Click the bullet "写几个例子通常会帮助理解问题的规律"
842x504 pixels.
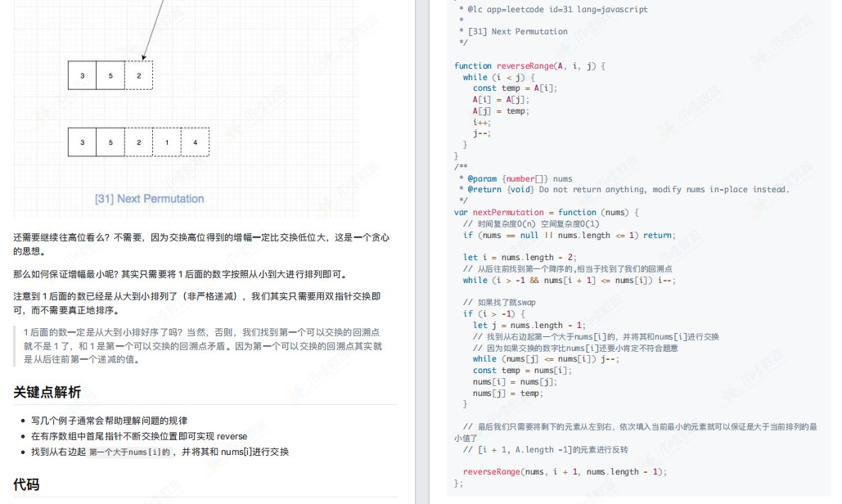point(109,421)
